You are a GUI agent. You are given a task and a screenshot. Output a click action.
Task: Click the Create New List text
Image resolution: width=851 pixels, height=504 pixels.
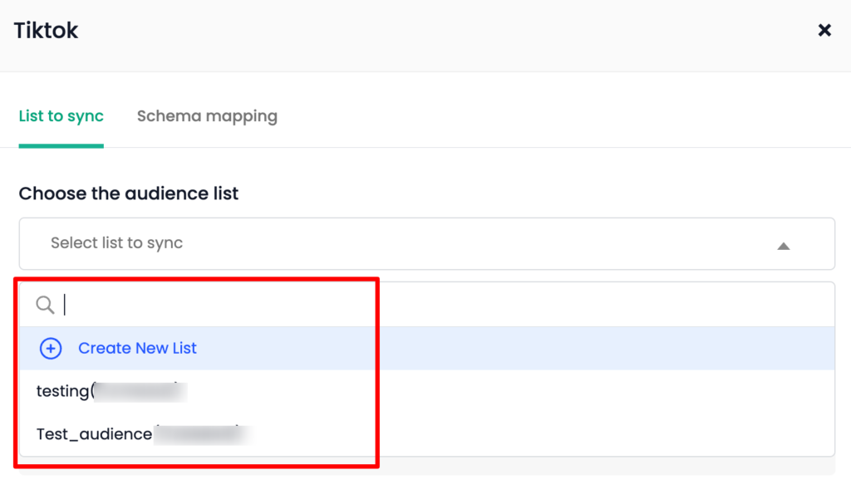[x=137, y=348]
